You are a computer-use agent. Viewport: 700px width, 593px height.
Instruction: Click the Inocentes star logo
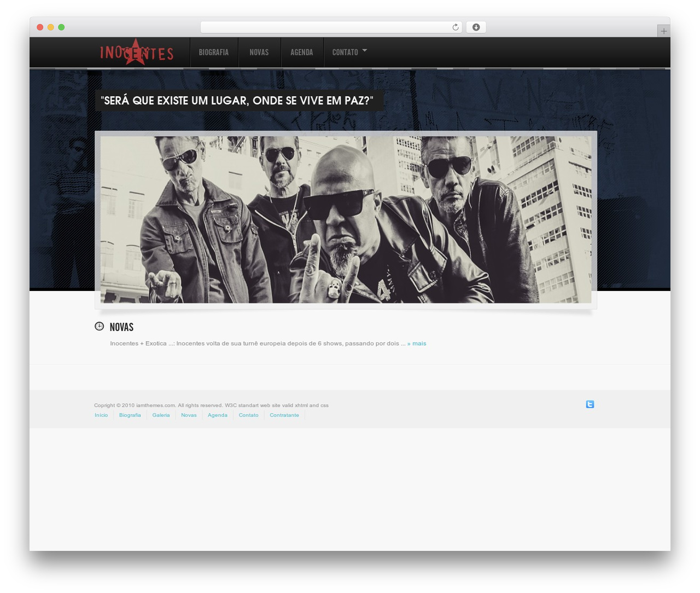tap(137, 53)
